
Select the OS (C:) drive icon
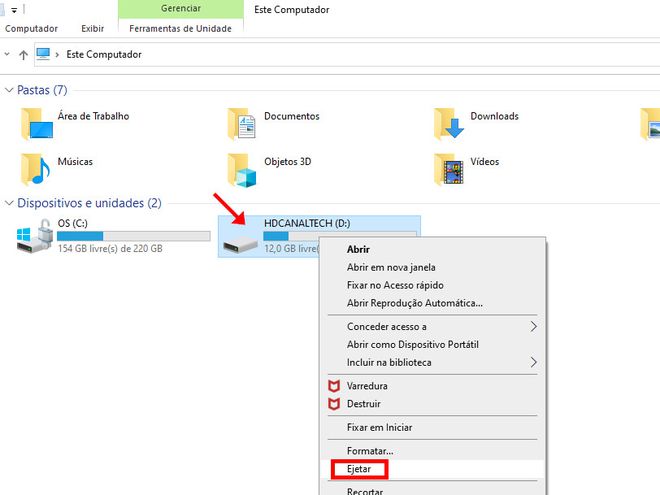35,236
